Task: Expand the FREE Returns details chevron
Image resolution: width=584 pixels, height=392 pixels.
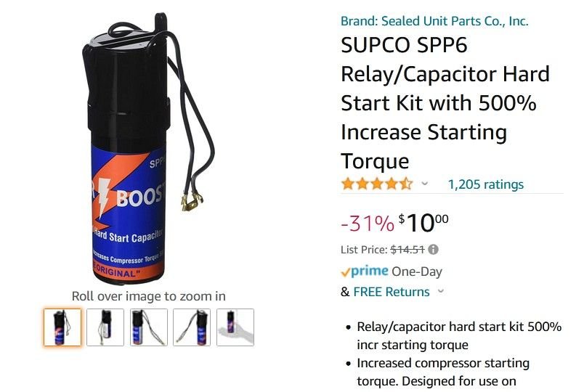Action: pos(441,291)
